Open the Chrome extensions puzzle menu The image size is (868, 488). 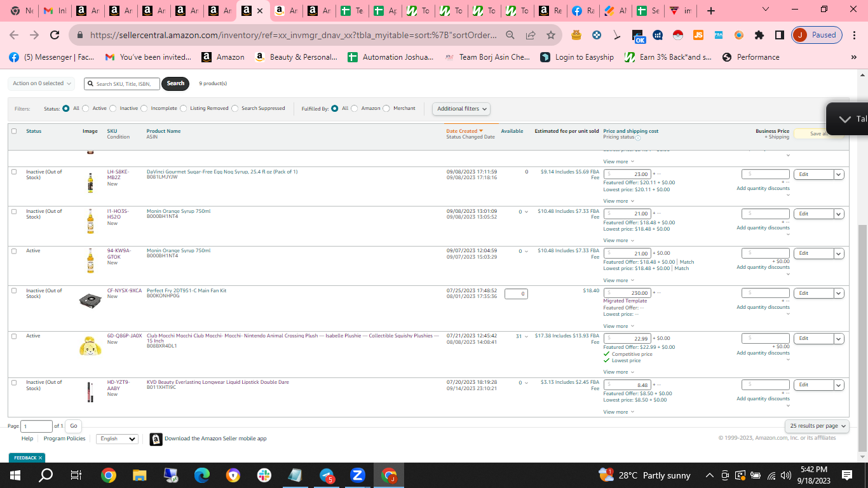tap(759, 35)
